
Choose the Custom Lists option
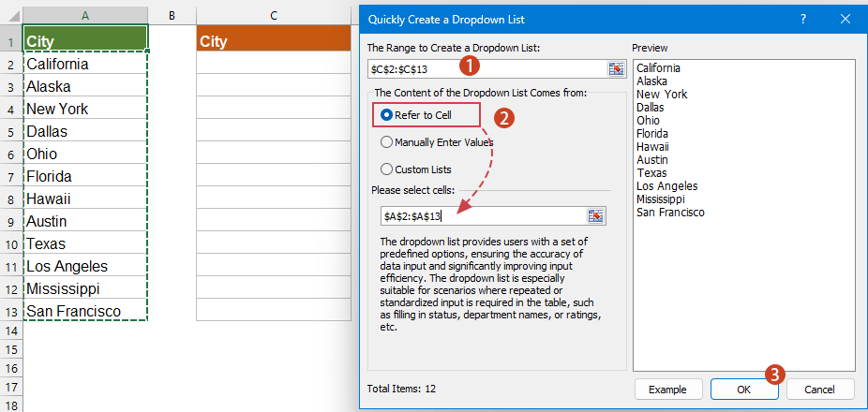[416, 169]
